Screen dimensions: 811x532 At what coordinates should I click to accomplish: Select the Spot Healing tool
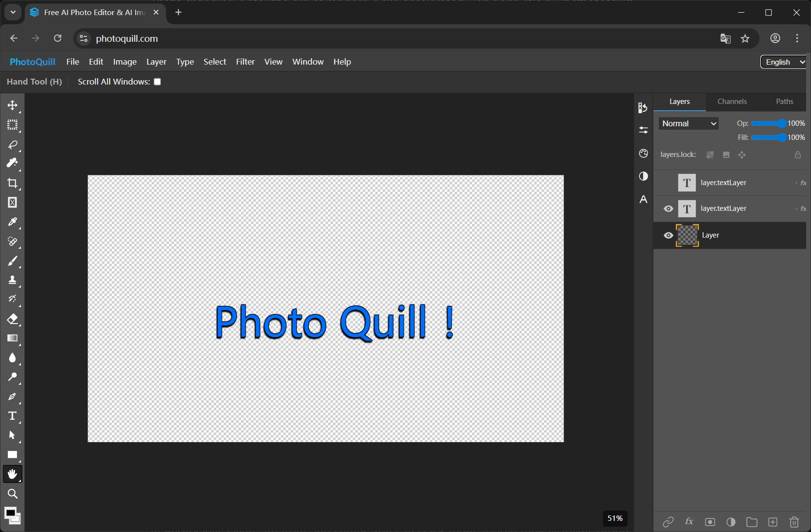click(x=13, y=241)
